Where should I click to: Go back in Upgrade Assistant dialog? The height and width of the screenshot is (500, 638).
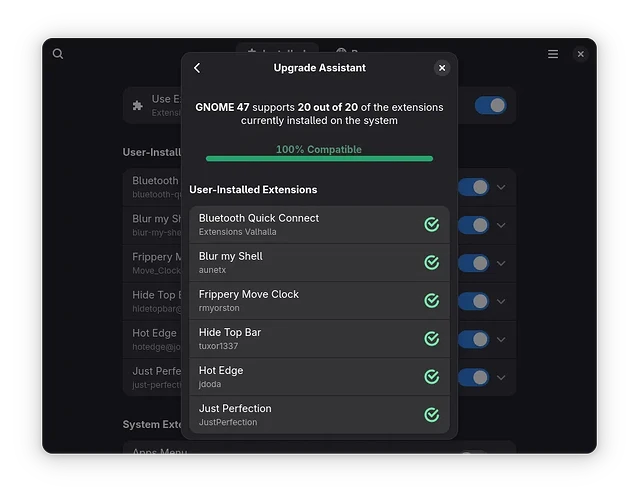[197, 68]
